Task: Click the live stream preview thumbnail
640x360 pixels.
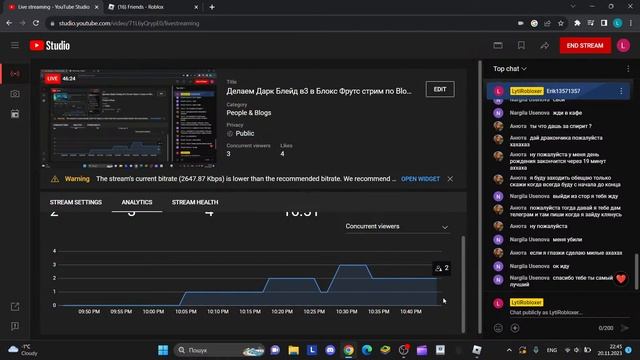Action: click(x=129, y=119)
